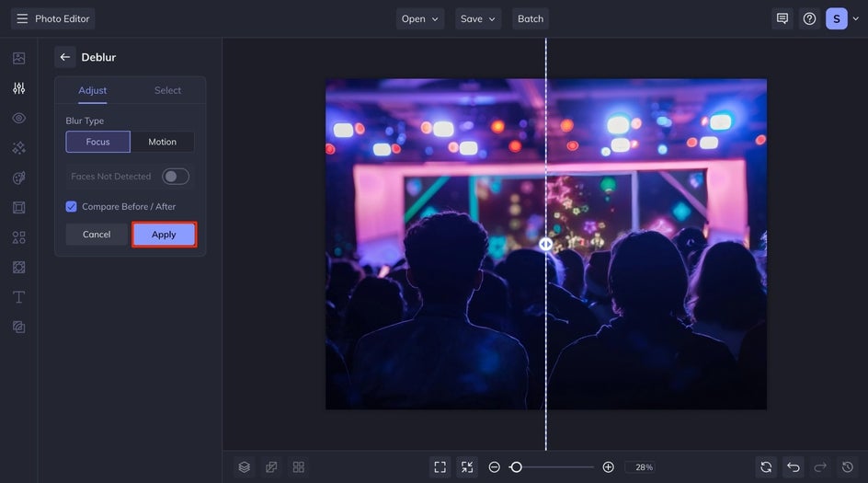The height and width of the screenshot is (483, 868).
Task: Click the concert photo on the canvas
Action: (546, 244)
